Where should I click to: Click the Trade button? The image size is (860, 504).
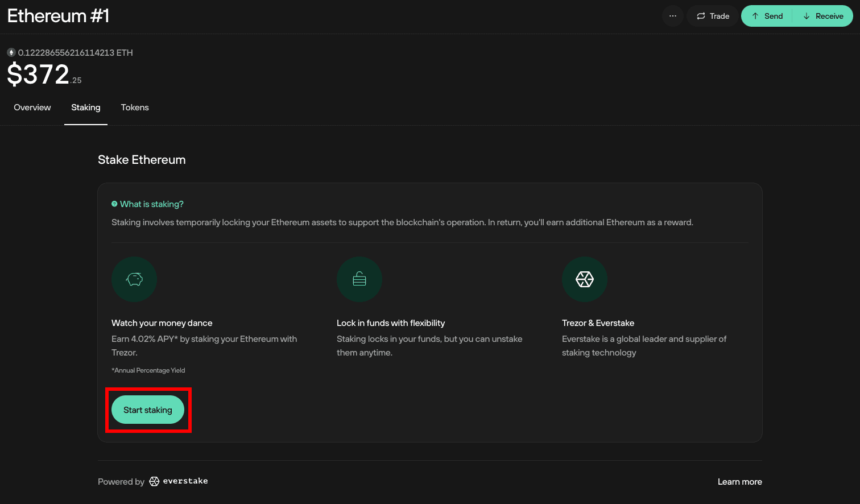[713, 16]
